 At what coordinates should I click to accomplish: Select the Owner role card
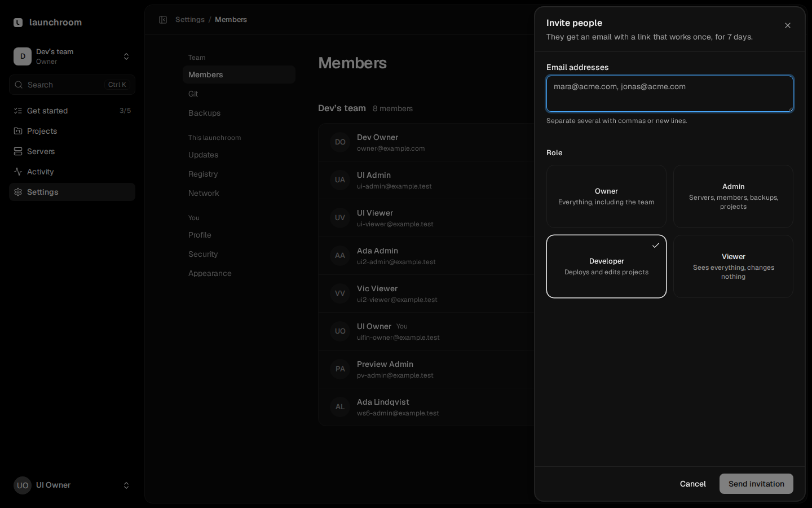[606, 196]
